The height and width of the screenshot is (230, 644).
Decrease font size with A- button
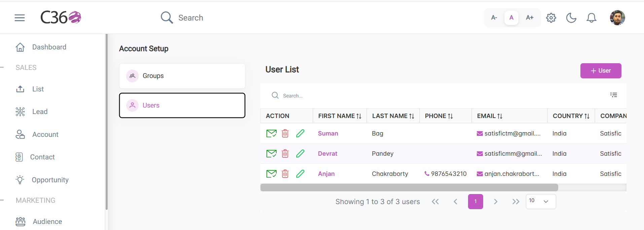click(x=494, y=17)
